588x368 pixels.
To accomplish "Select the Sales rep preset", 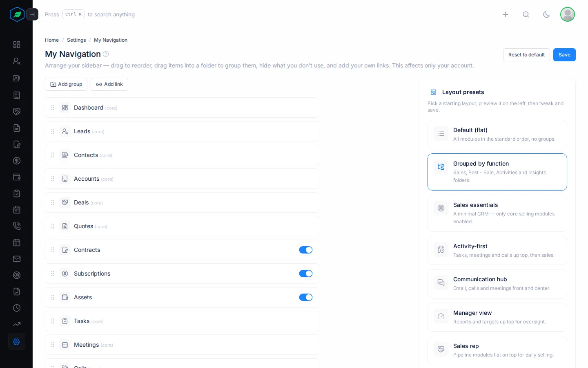I will tap(497, 350).
